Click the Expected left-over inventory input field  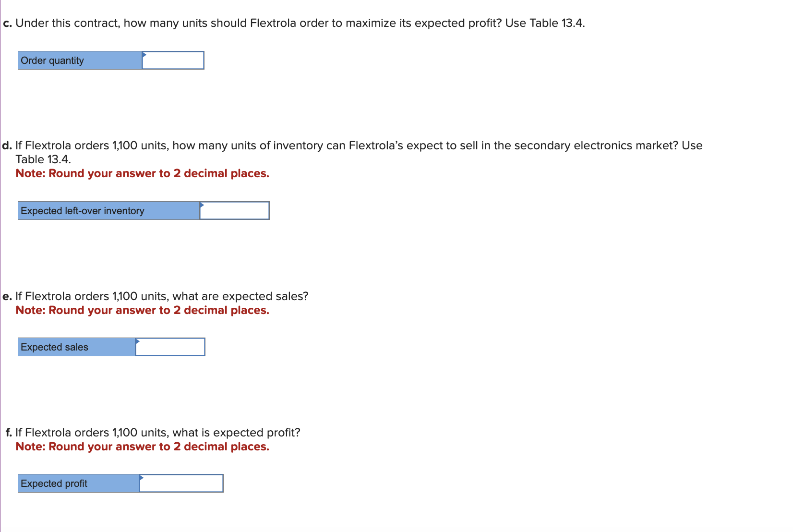point(234,210)
